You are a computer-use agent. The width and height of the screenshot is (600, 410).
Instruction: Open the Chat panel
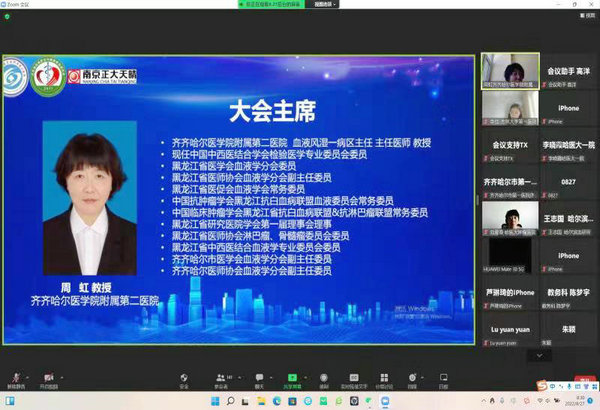pos(259,379)
